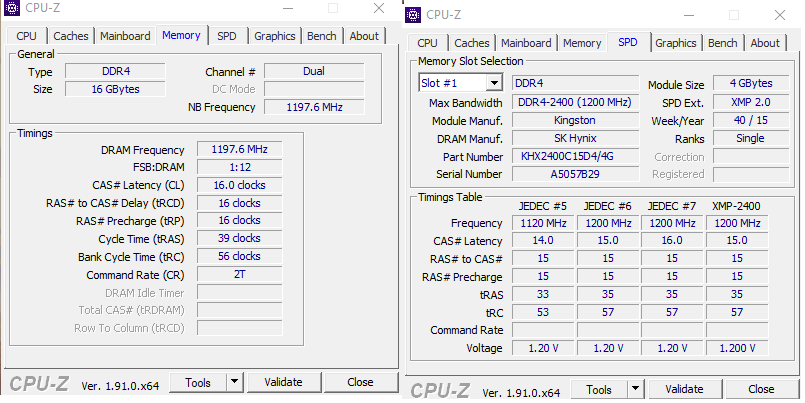Select the SPD tab in right window
This screenshot has height=403, width=805.
pos(628,42)
